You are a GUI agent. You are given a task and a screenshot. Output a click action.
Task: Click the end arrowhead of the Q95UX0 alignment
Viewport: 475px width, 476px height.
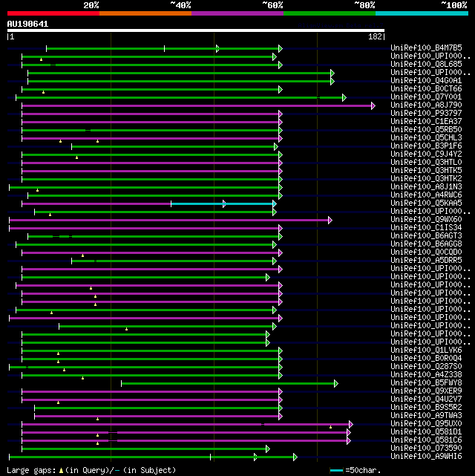tap(351, 424)
